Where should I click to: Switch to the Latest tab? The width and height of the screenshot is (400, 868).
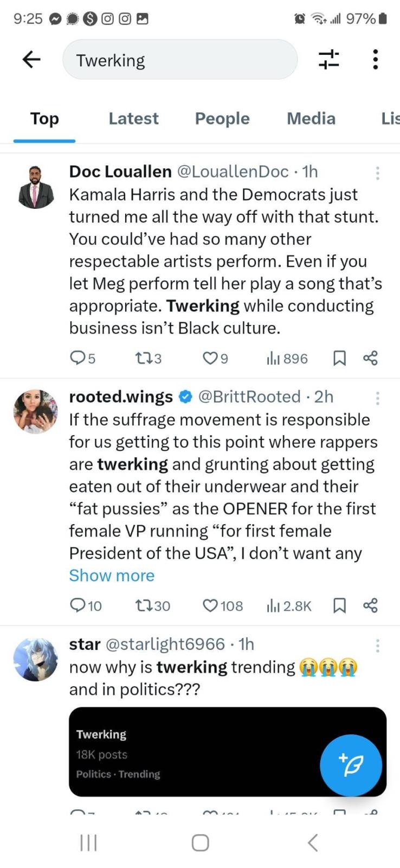133,118
